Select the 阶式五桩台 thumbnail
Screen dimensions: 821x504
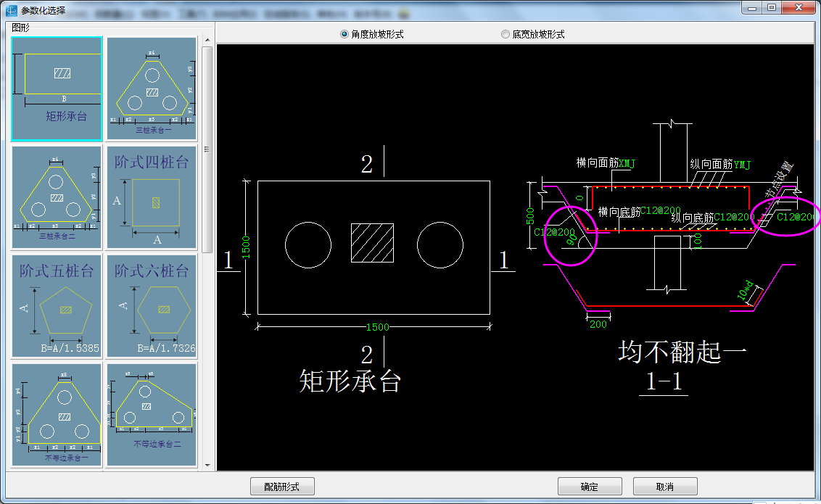[x=57, y=306]
